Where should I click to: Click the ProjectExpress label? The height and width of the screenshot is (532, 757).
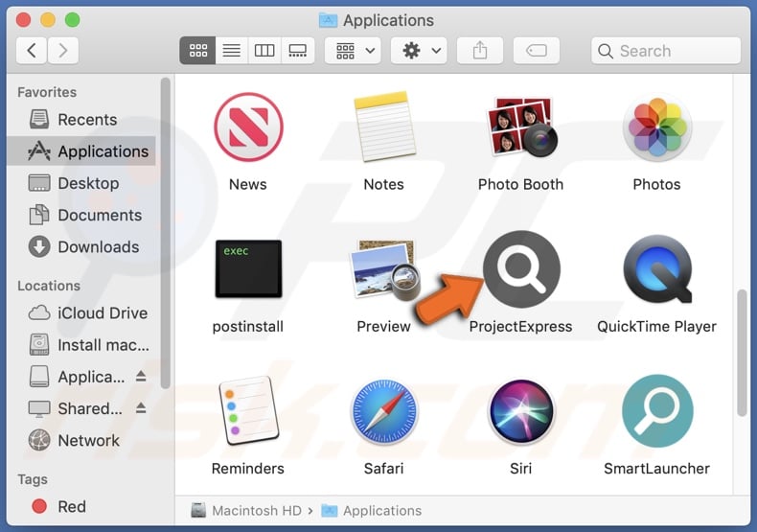pos(521,326)
